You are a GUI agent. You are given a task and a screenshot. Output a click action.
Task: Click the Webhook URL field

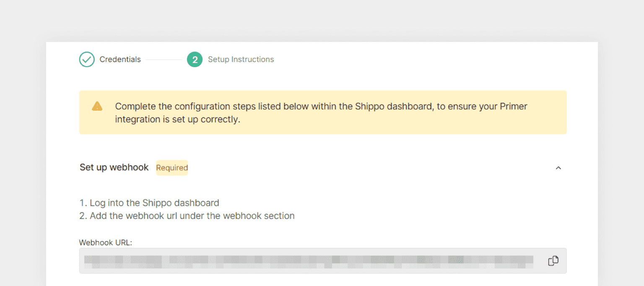point(323,261)
